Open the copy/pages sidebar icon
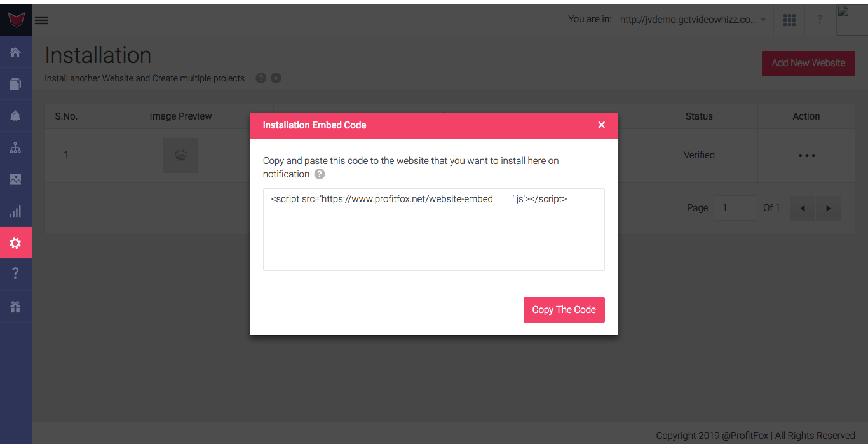The height and width of the screenshot is (444, 868). (15, 83)
